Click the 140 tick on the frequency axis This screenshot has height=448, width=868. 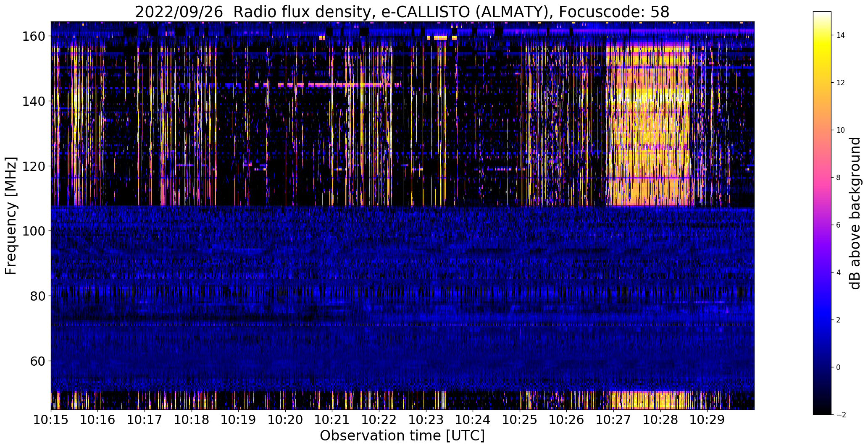tap(34, 102)
